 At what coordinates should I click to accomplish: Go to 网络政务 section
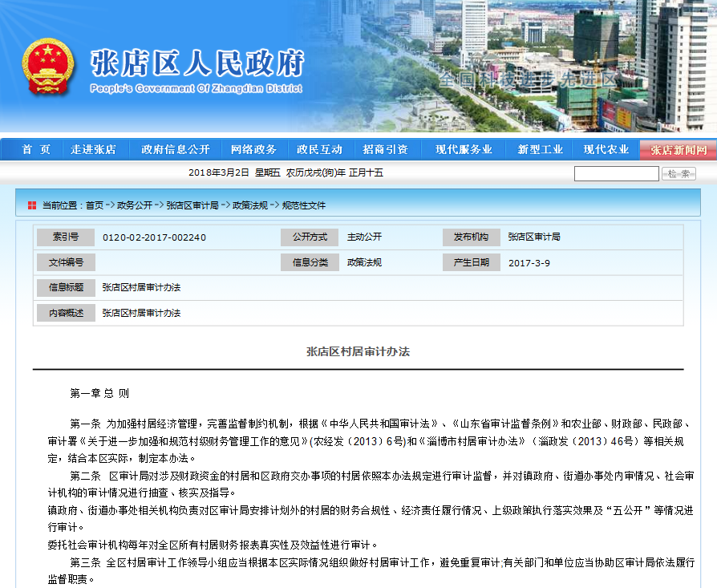tap(253, 150)
